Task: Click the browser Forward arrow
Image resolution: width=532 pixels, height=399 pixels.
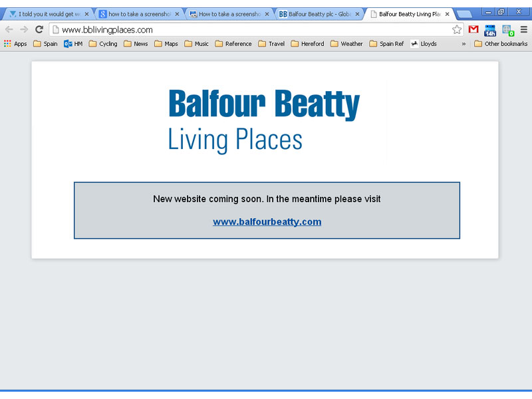Action: pyautogui.click(x=24, y=29)
